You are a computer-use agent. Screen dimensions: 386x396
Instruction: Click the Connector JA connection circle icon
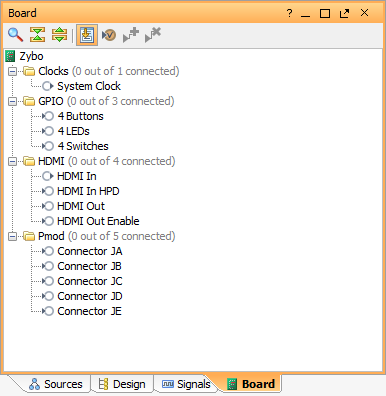pyautogui.click(x=48, y=251)
